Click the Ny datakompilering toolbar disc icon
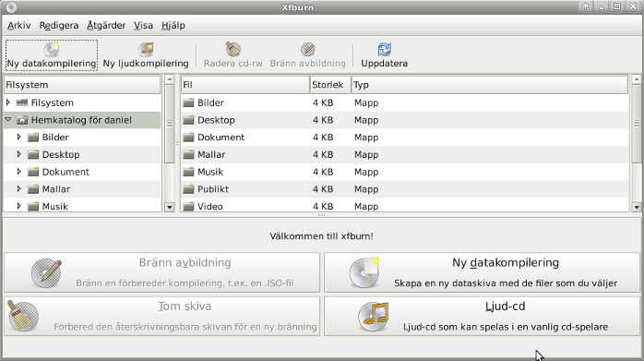This screenshot has height=361, width=644. (52, 49)
